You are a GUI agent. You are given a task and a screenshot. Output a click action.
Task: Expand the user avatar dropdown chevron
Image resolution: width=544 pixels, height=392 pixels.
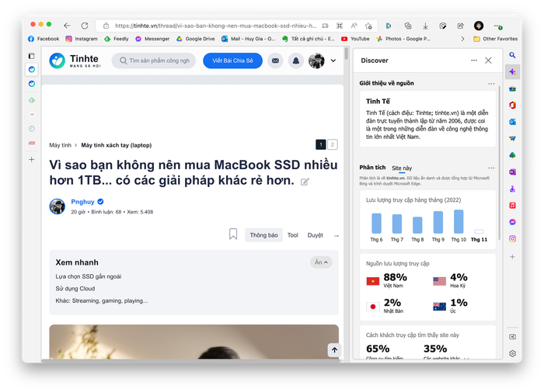pyautogui.click(x=334, y=61)
